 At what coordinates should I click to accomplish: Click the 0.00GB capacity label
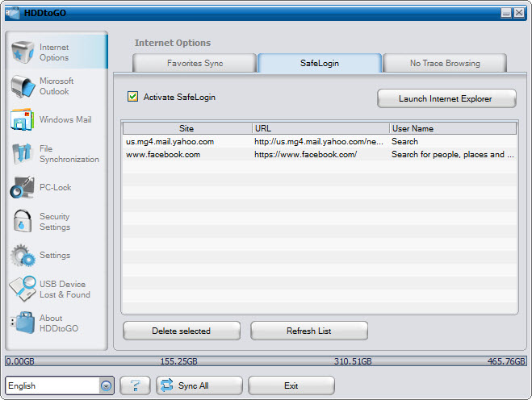pyautogui.click(x=20, y=361)
